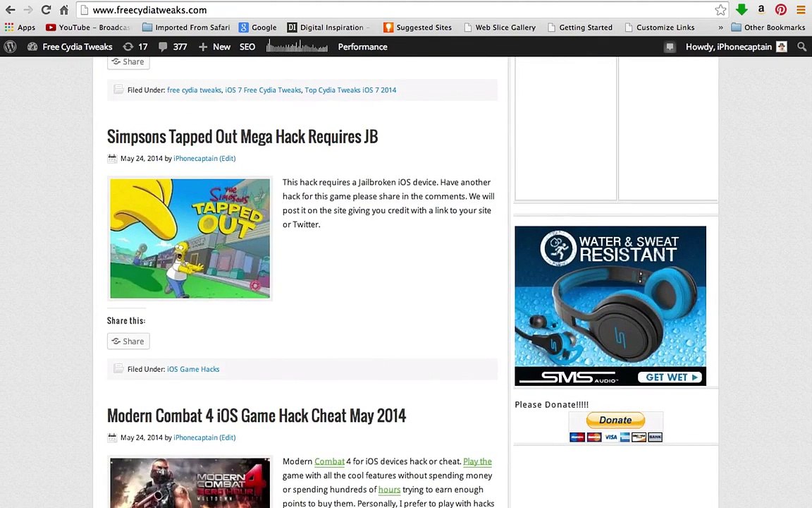
Task: Open the Getting Started bookmark
Action: pyautogui.click(x=580, y=28)
